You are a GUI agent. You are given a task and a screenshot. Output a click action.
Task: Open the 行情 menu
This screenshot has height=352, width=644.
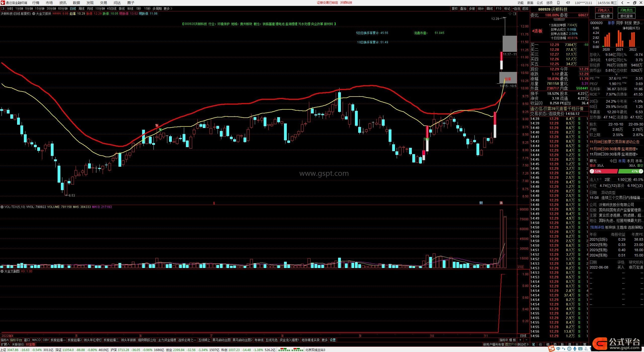pos(36,3)
